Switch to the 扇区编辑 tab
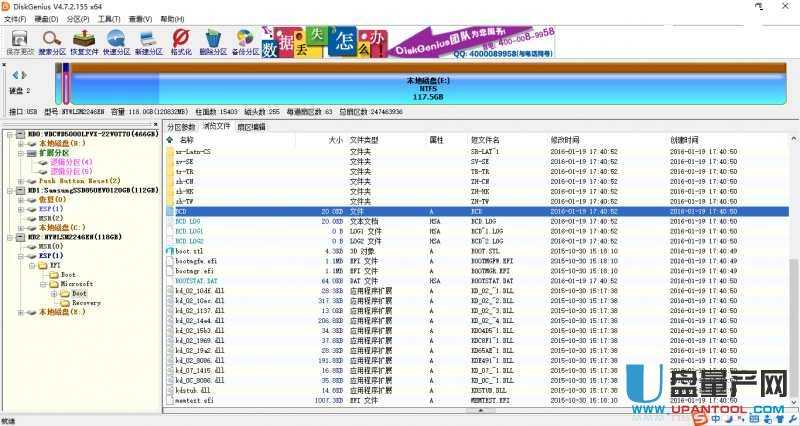 point(251,127)
